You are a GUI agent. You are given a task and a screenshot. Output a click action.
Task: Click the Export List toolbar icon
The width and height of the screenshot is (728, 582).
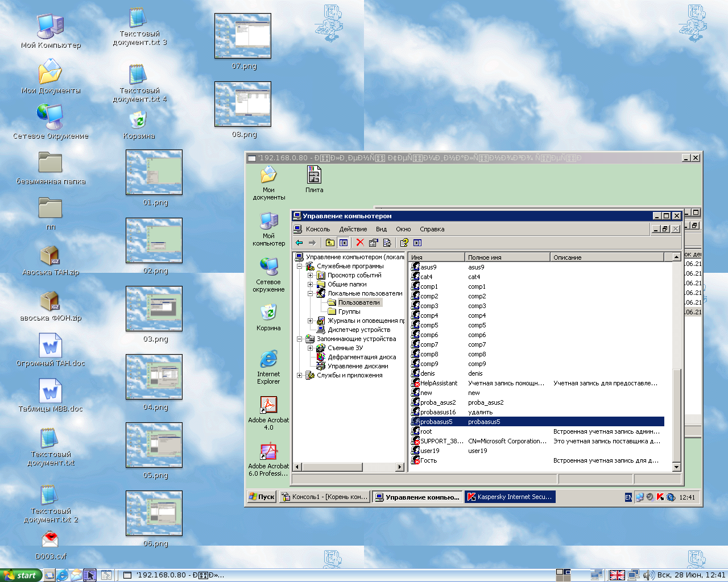tap(387, 243)
